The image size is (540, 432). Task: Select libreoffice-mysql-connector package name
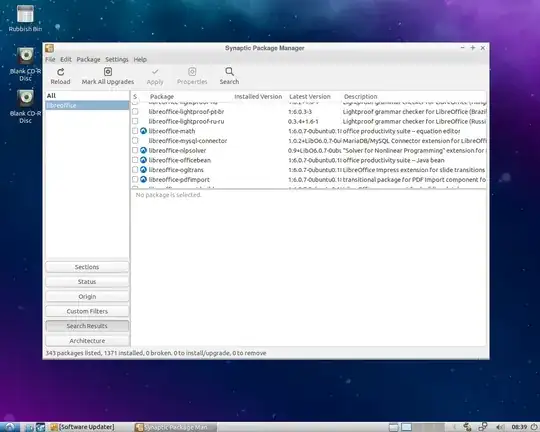(x=188, y=141)
